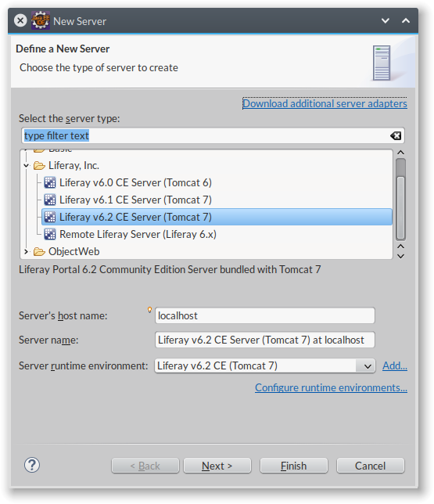This screenshot has height=504, width=434.
Task: Click the disabled < Back button
Action: 145,466
